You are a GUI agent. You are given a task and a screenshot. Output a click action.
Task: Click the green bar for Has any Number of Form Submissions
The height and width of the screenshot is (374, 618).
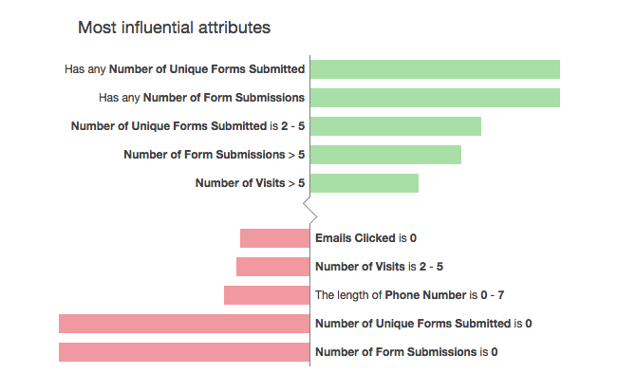click(435, 98)
